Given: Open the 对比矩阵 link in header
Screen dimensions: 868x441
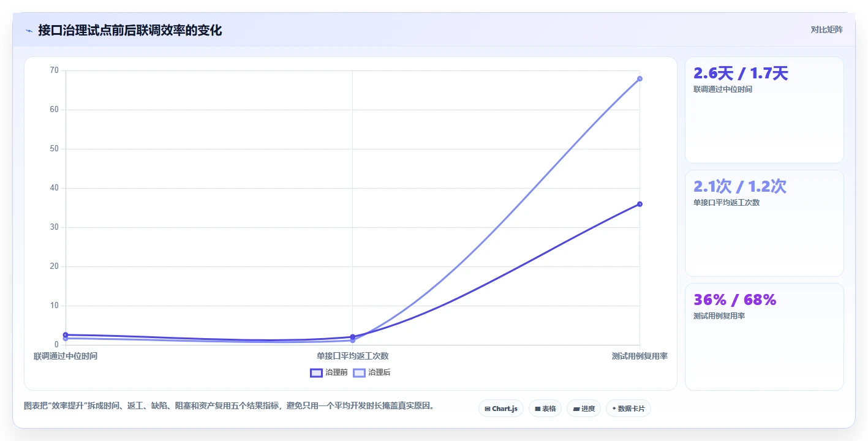Looking at the screenshot, I should tap(826, 29).
